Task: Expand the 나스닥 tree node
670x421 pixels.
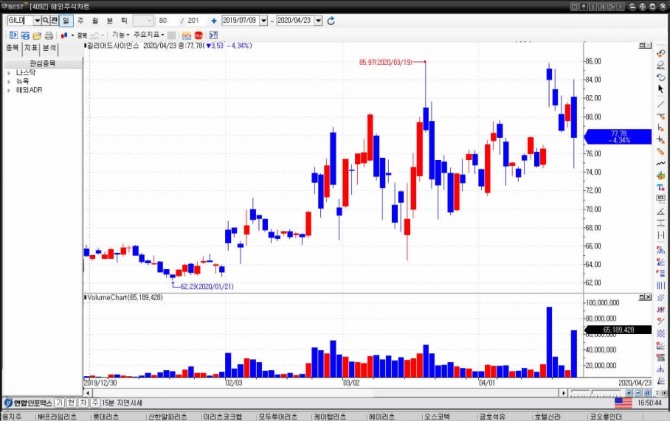Action: [9, 73]
